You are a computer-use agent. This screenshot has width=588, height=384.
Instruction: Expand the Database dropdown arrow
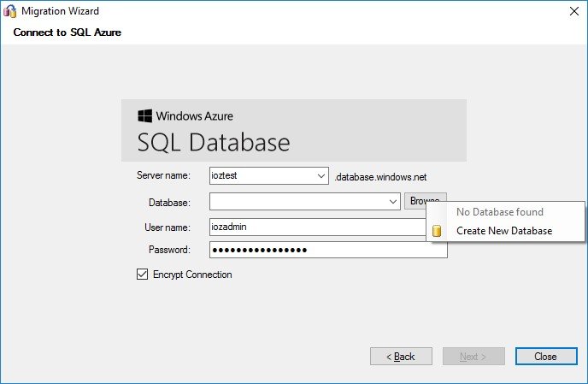point(393,202)
